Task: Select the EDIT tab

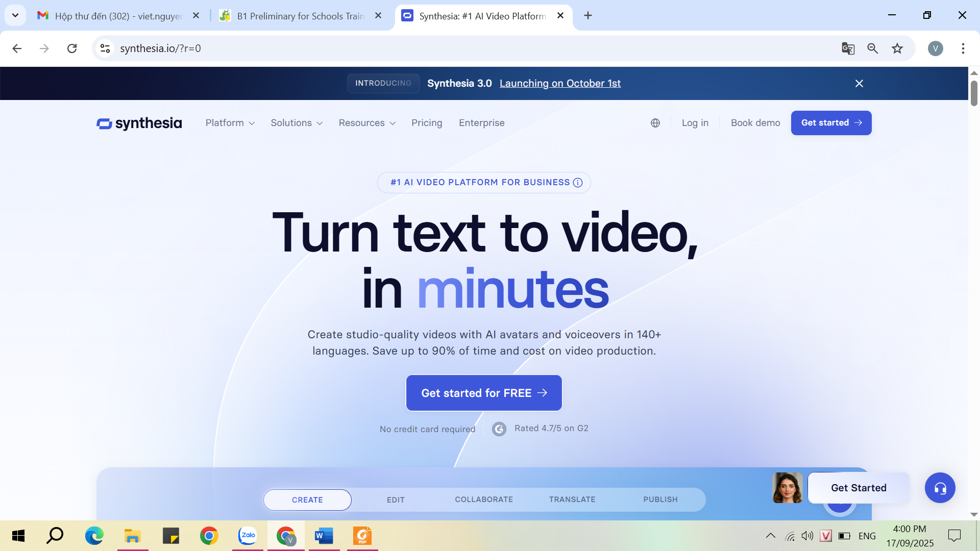Action: [396, 500]
